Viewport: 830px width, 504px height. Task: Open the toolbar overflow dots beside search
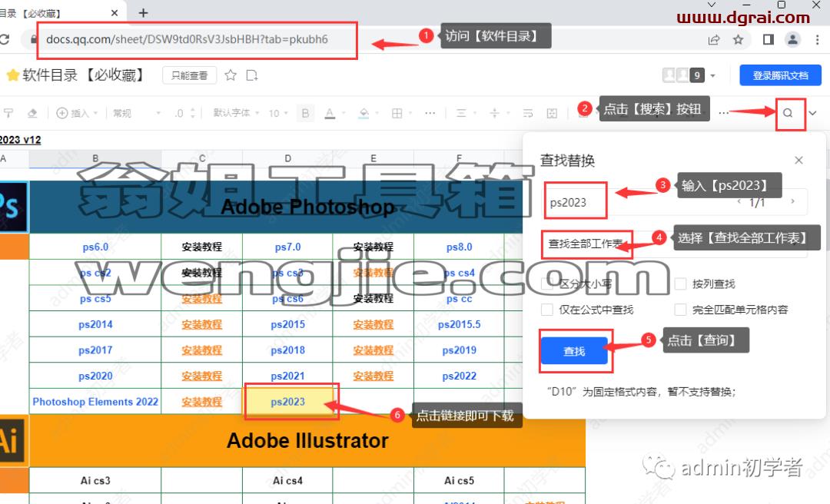pyautogui.click(x=724, y=113)
